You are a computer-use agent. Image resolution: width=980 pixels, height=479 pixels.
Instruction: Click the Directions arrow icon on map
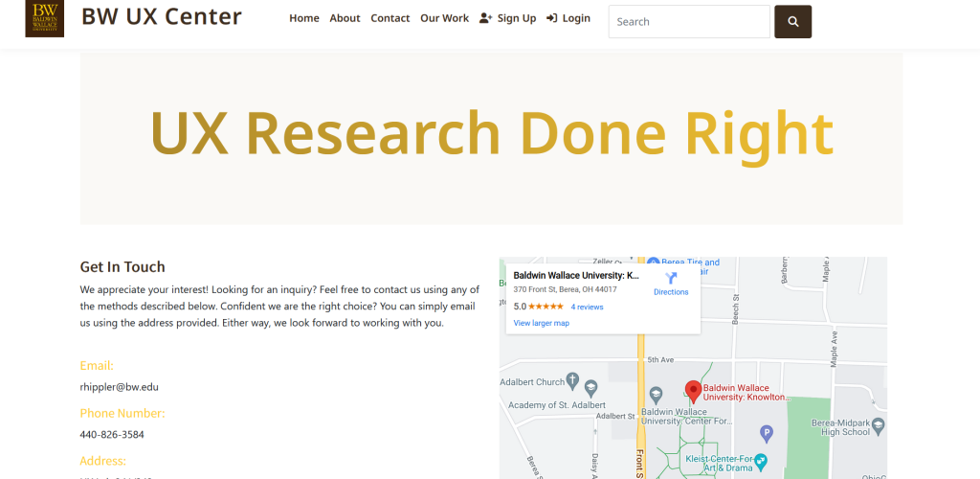tap(671, 278)
